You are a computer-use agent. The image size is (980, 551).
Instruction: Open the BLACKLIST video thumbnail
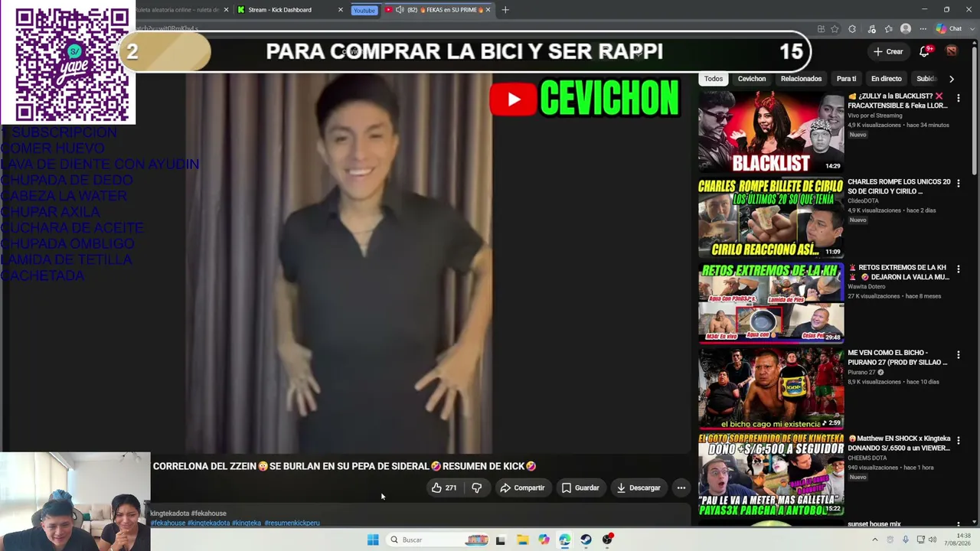[x=771, y=132]
